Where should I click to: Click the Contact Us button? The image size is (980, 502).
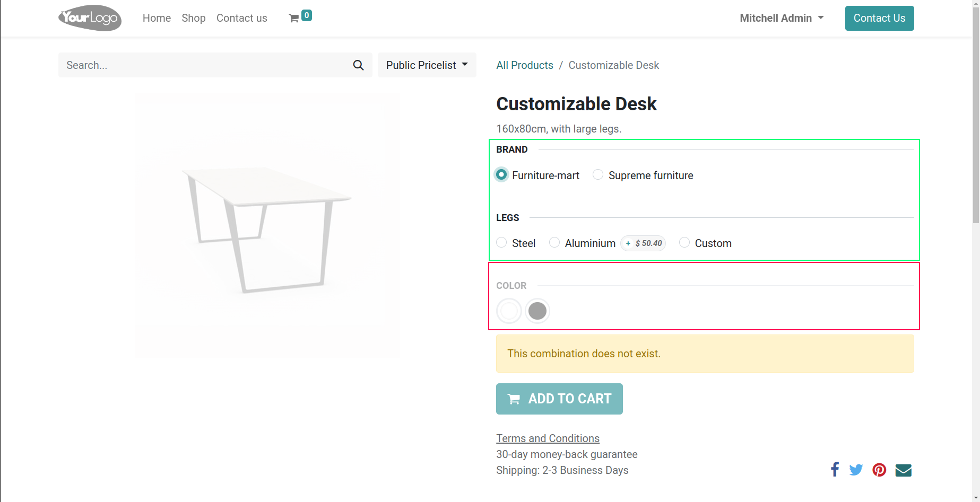click(879, 18)
